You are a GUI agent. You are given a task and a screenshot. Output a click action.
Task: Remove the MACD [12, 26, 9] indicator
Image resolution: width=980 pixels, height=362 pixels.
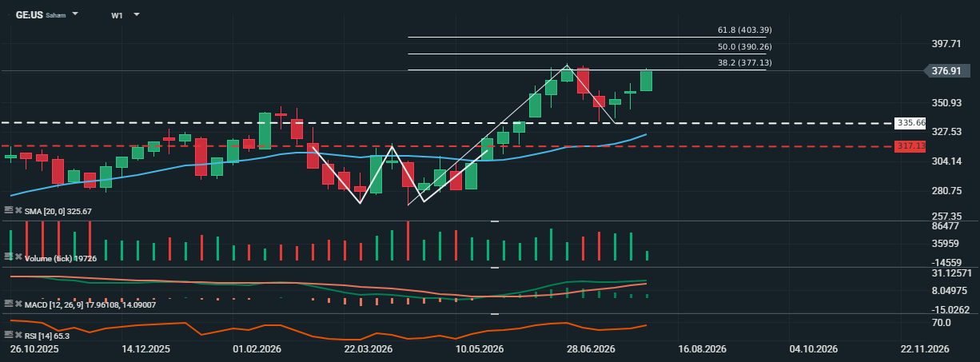point(18,304)
